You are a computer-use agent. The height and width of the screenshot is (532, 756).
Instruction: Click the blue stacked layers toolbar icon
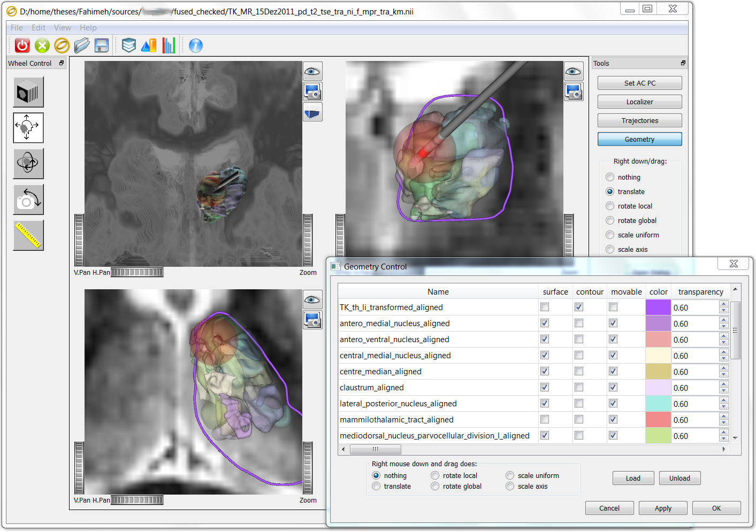[x=128, y=45]
